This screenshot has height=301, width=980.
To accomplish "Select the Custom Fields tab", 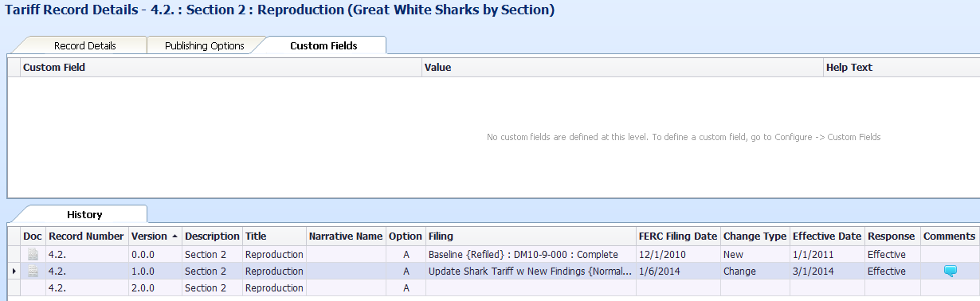I will (323, 45).
